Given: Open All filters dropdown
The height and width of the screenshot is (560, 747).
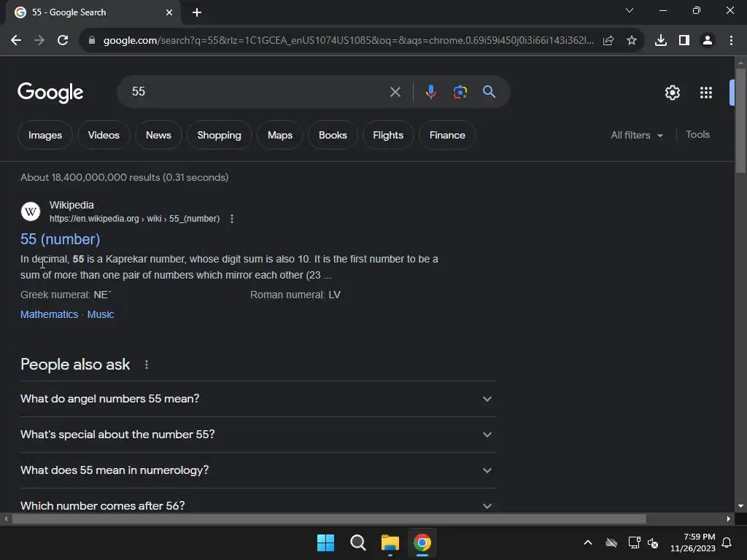Looking at the screenshot, I should tap(637, 135).
